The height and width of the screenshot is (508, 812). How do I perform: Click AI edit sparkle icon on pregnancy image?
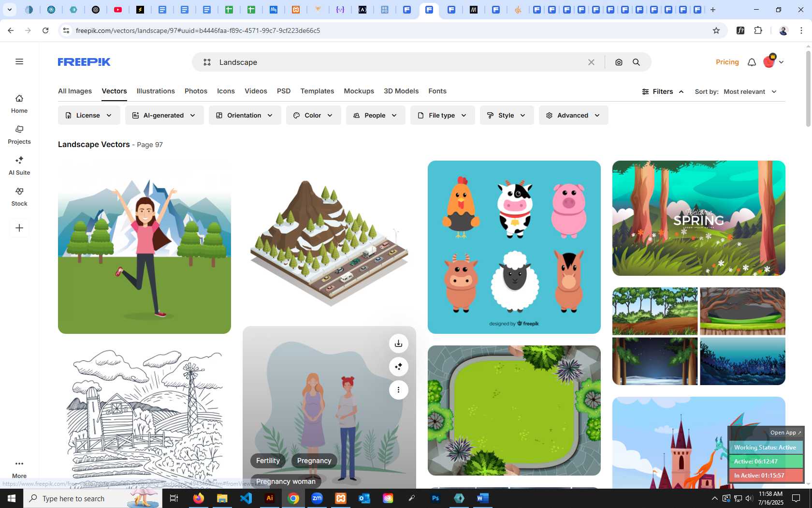click(x=398, y=367)
